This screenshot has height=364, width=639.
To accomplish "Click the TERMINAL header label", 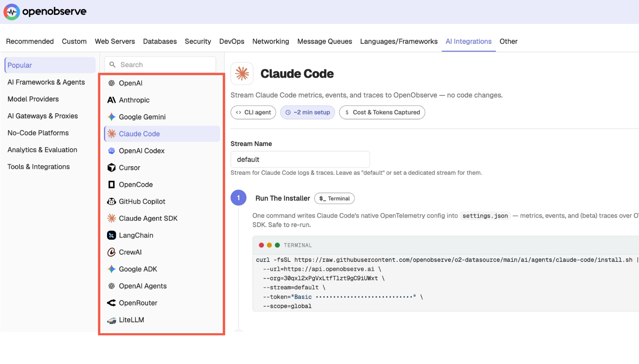I will pos(298,245).
